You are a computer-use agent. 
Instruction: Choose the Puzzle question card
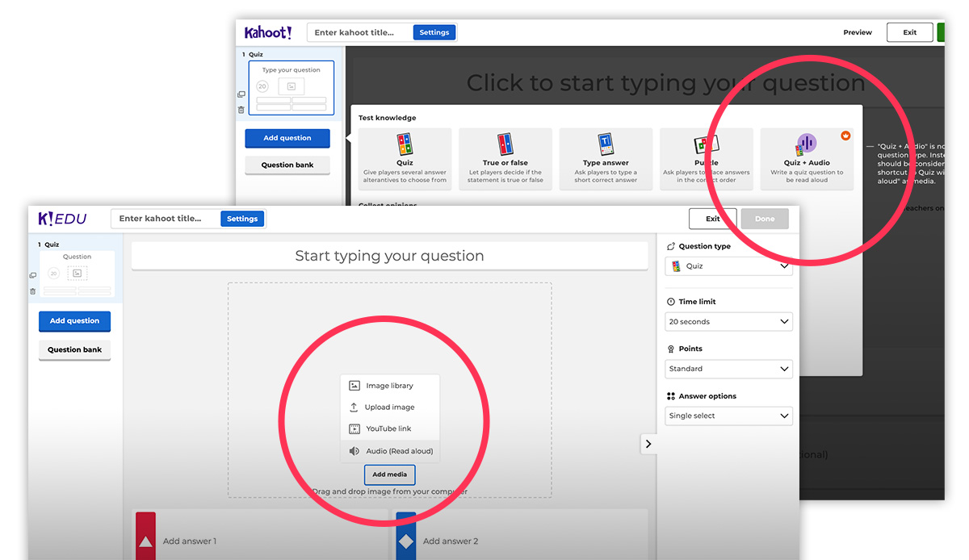click(x=707, y=159)
